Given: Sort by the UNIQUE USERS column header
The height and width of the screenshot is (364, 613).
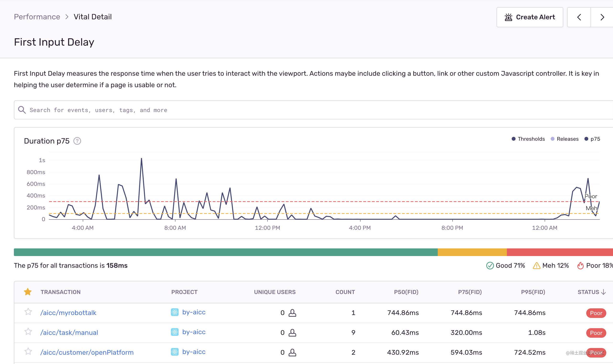Looking at the screenshot, I should [275, 292].
